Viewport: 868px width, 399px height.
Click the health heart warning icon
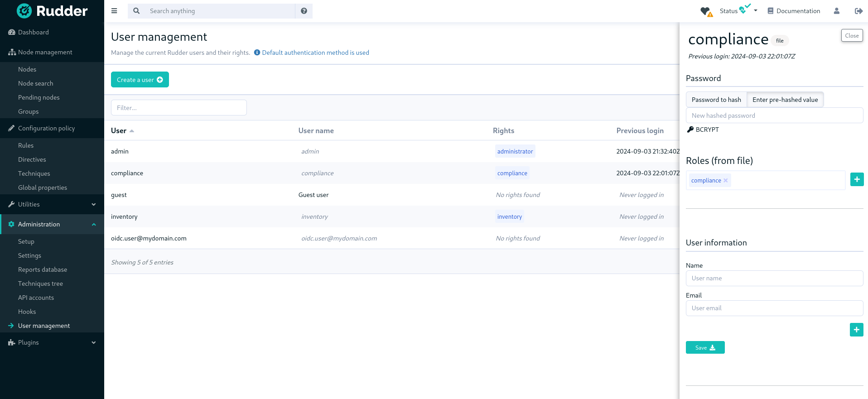click(x=706, y=11)
